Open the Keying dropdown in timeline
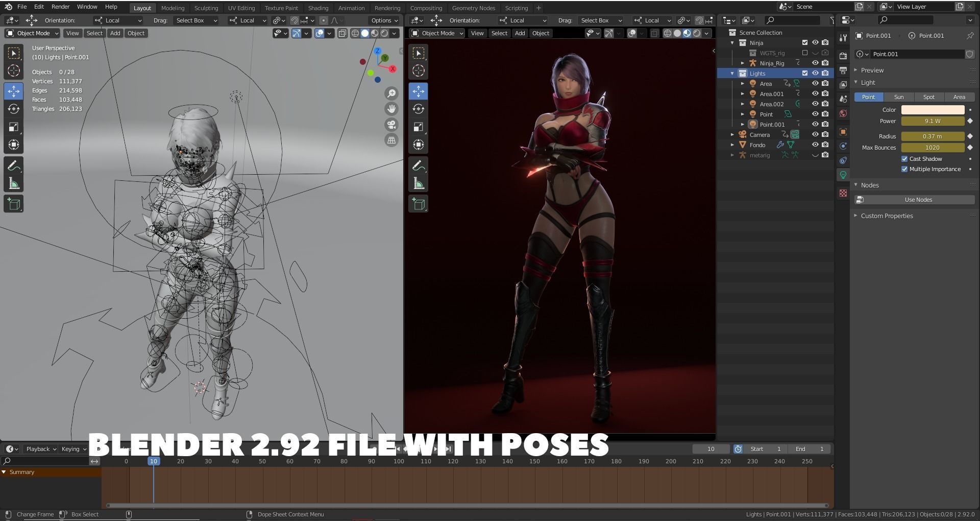980x521 pixels. (73, 449)
